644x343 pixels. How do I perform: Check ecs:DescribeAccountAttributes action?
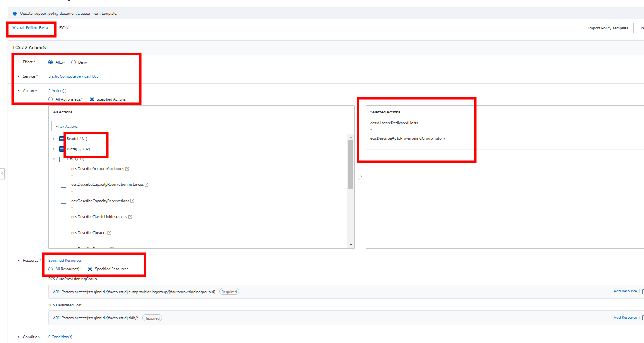[x=63, y=170]
